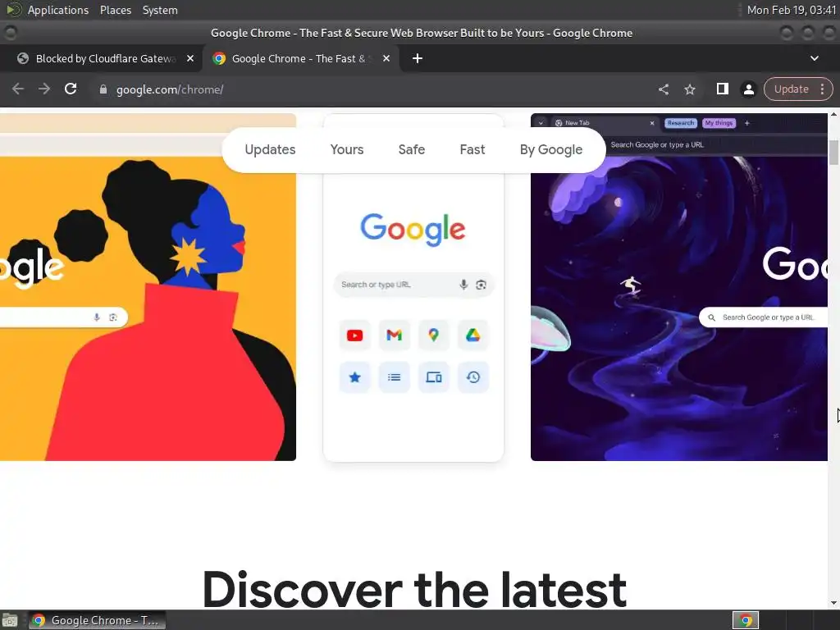This screenshot has width=840, height=630.
Task: Click the history clock tile
Action: tap(473, 377)
